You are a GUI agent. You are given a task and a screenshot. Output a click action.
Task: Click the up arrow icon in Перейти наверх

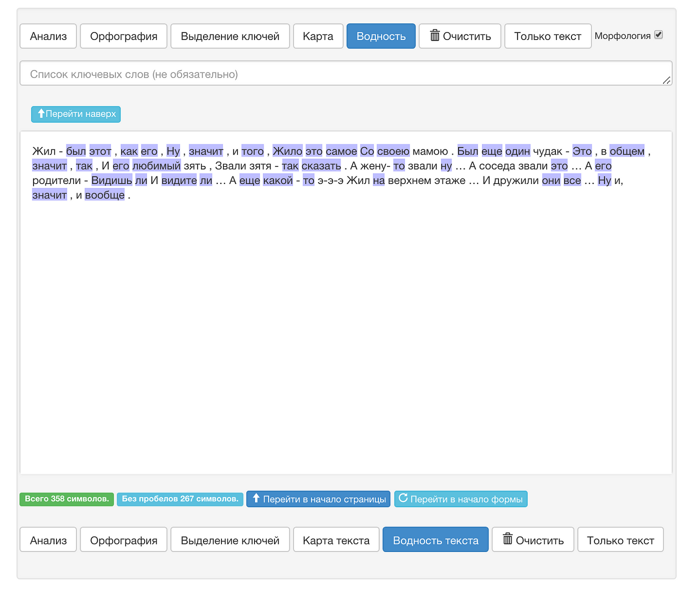(41, 113)
